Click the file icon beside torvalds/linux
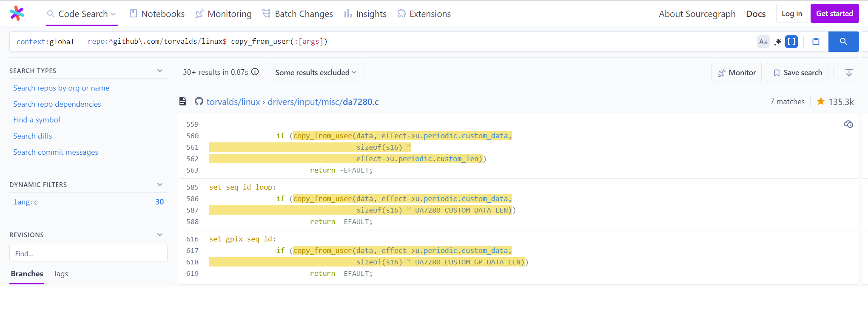The image size is (868, 329). (x=183, y=101)
